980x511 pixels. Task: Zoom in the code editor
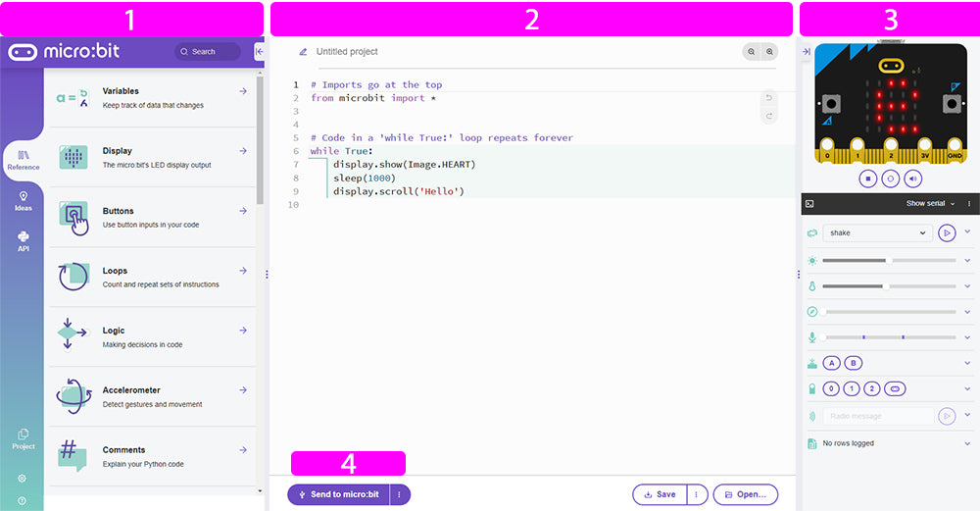(x=770, y=52)
